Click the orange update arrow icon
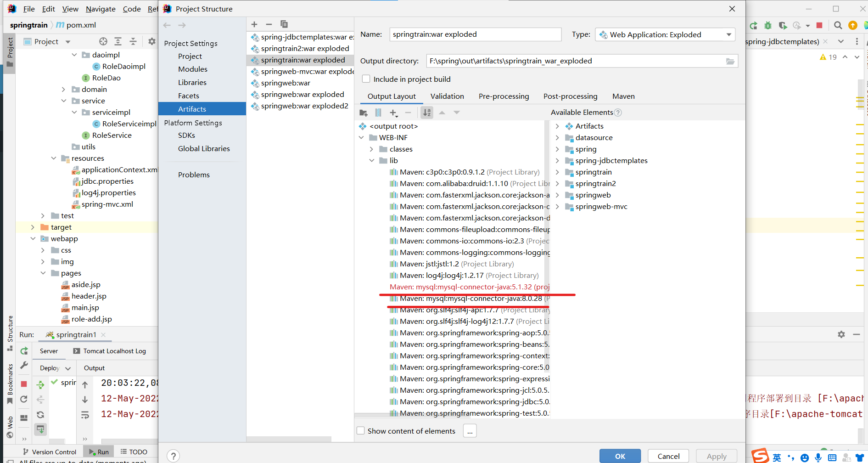 coord(853,26)
